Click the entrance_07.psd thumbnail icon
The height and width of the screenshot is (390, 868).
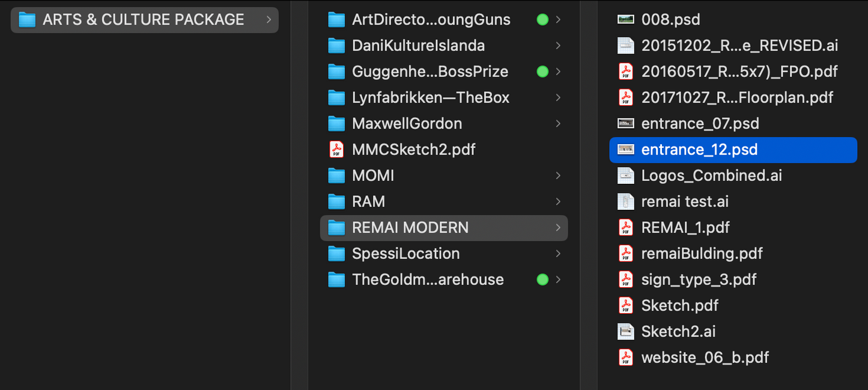point(626,123)
